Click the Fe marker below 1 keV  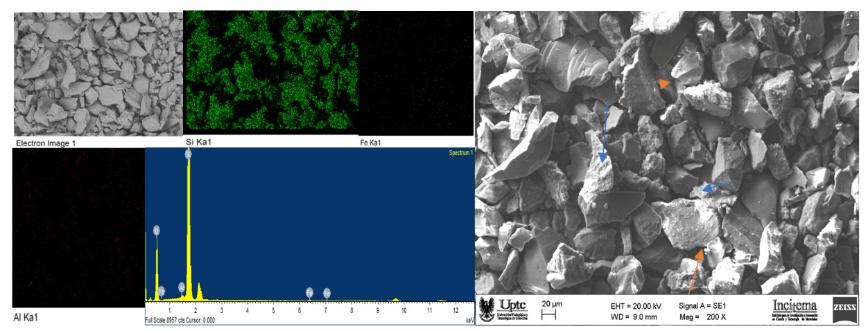click(x=162, y=291)
